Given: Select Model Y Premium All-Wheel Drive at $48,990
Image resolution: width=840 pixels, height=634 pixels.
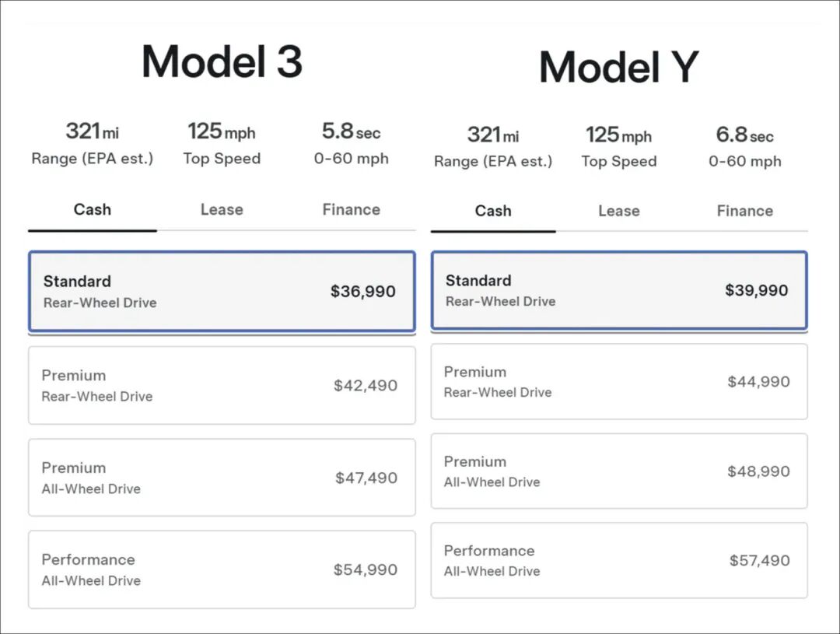Looking at the screenshot, I should pyautogui.click(x=619, y=471).
